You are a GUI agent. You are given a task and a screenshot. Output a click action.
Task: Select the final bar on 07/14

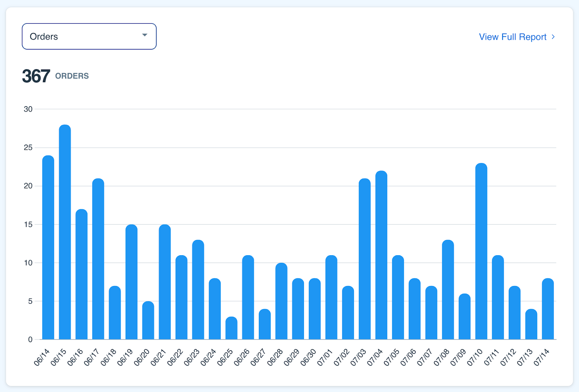pos(548,308)
